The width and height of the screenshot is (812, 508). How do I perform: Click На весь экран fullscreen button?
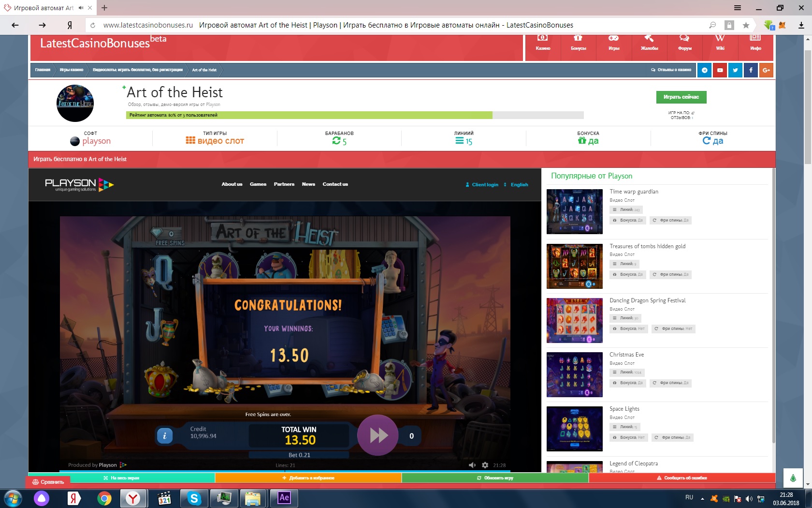click(121, 478)
